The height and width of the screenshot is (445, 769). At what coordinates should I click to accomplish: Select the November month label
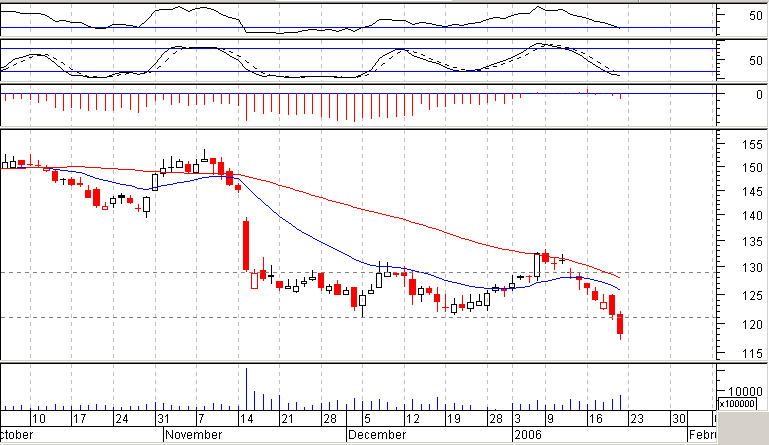pyautogui.click(x=194, y=435)
